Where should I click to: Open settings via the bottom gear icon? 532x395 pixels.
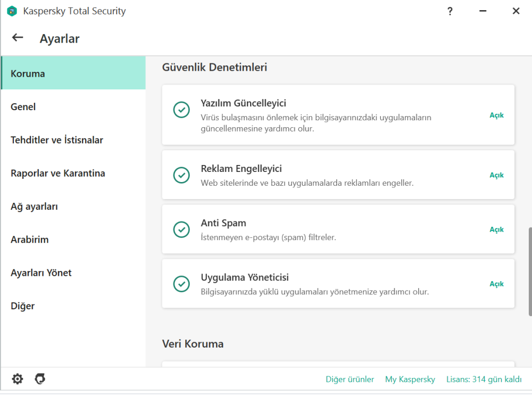[x=18, y=378]
